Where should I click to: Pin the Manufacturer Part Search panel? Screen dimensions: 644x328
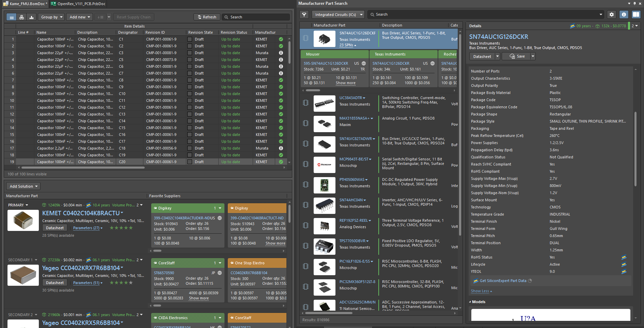[x=634, y=3]
